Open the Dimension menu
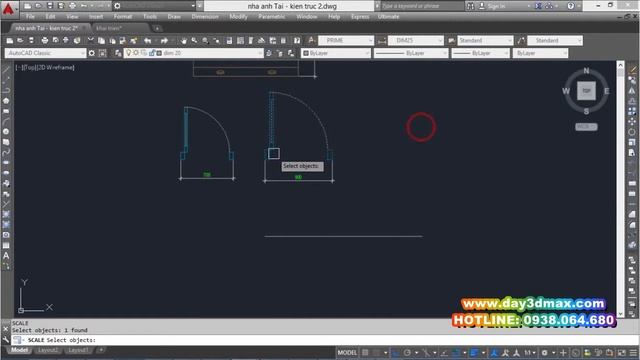 pos(205,17)
